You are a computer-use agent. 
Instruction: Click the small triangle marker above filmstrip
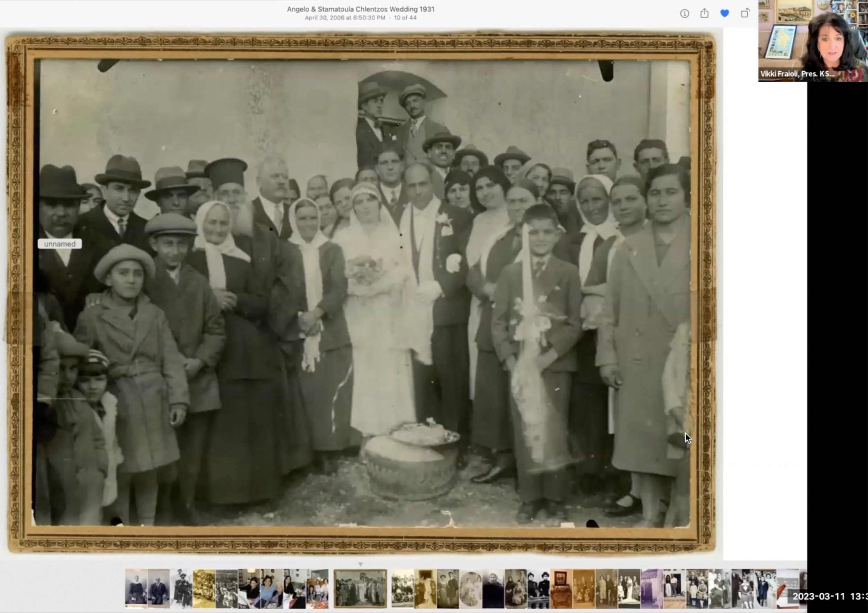360,565
